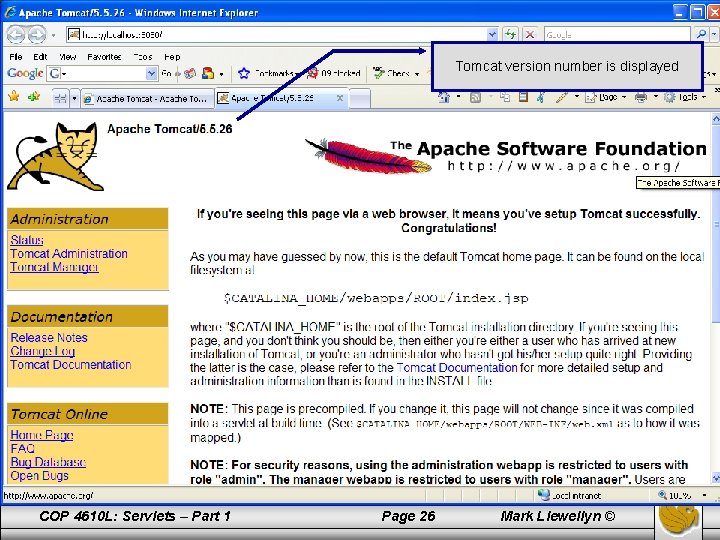Expand the zoom level dropdown arrow

[x=704, y=495]
